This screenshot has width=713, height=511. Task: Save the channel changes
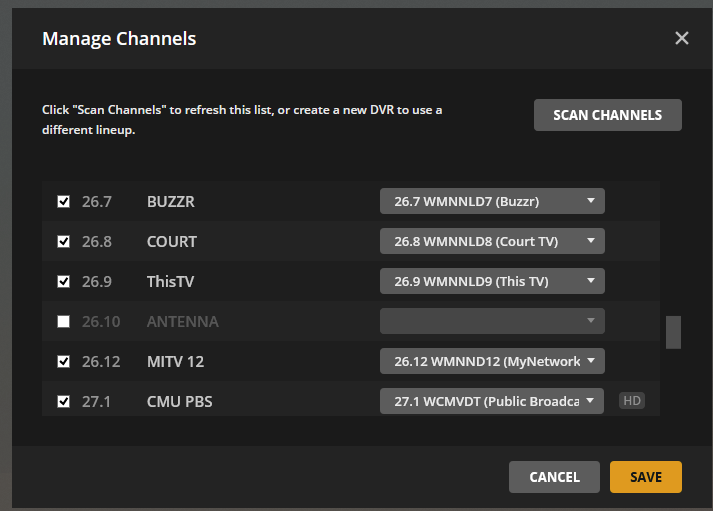(645, 477)
